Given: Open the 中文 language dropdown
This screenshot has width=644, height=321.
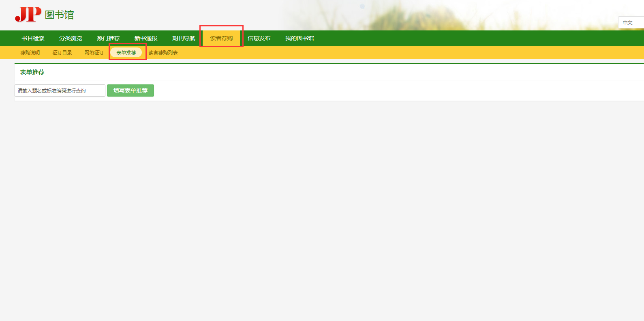Looking at the screenshot, I should pos(630,23).
